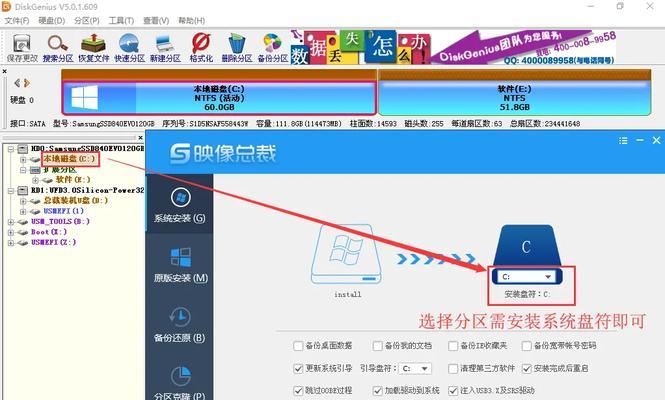665x400 pixels.
Task: Uncheck the 注入USB3.X及SRS驱动 checkbox
Action: pos(453,390)
